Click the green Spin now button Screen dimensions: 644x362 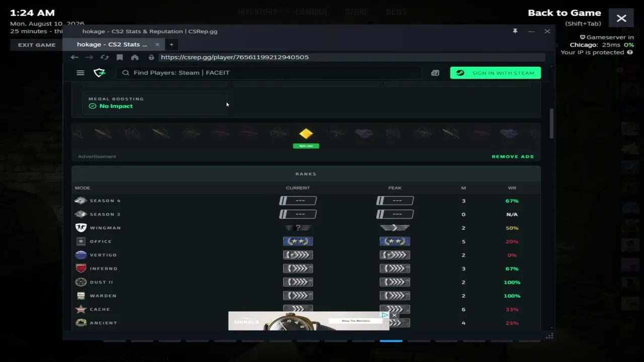[306, 146]
